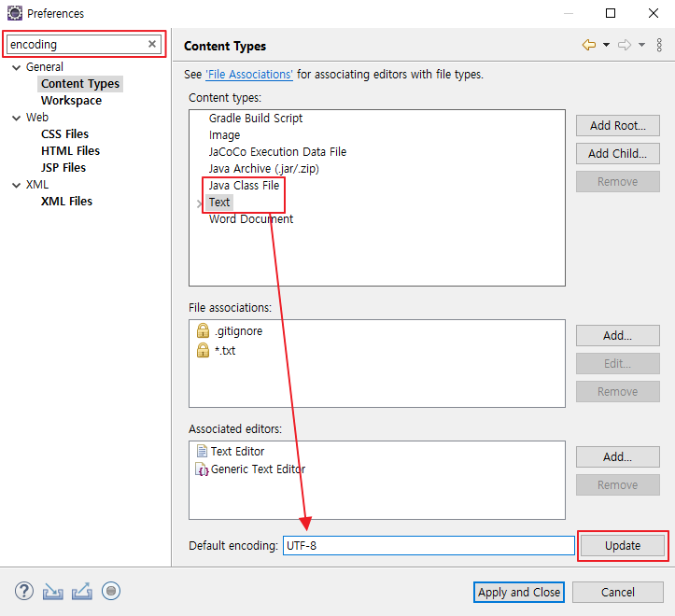Open back navigation history dropdown
Image resolution: width=675 pixels, height=616 pixels.
(606, 45)
